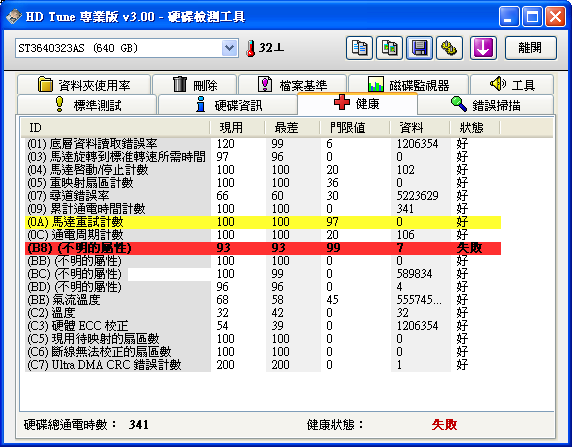Viewport: 572px width, 447px height.
Task: Select row (04) 馬達啓動/停止計數
Action: pyautogui.click(x=263, y=170)
